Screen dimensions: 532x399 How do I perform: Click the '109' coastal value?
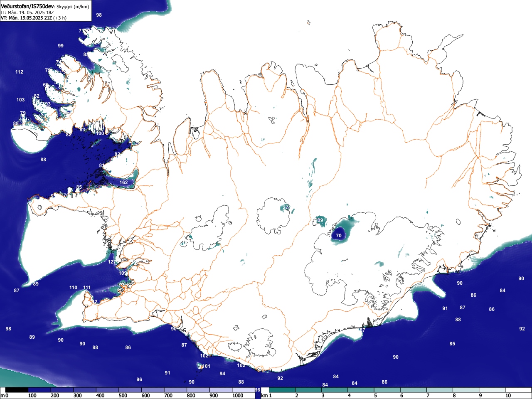[x=123, y=273]
